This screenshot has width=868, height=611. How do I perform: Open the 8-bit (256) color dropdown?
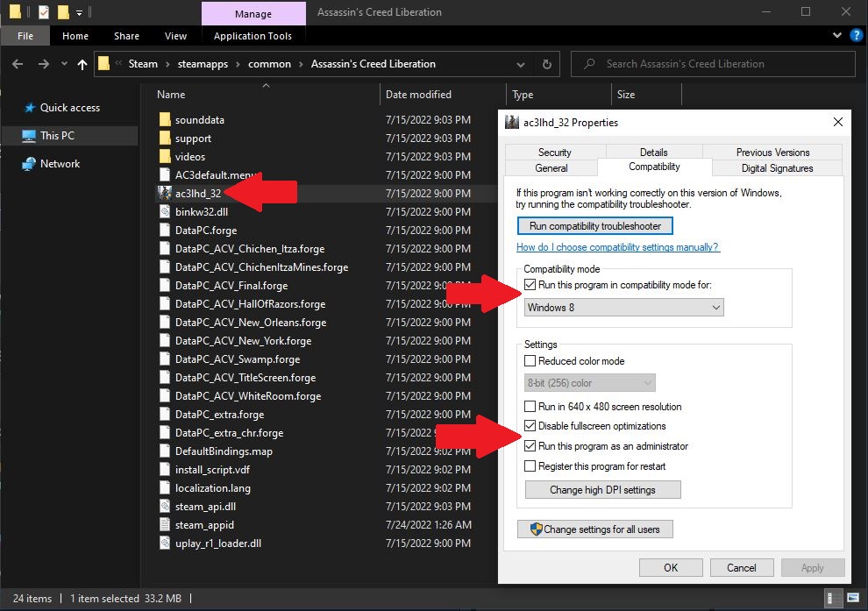(x=589, y=383)
